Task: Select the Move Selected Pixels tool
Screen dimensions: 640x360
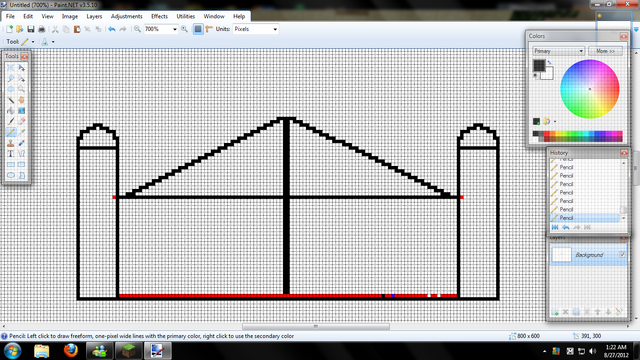Action: tap(21, 68)
